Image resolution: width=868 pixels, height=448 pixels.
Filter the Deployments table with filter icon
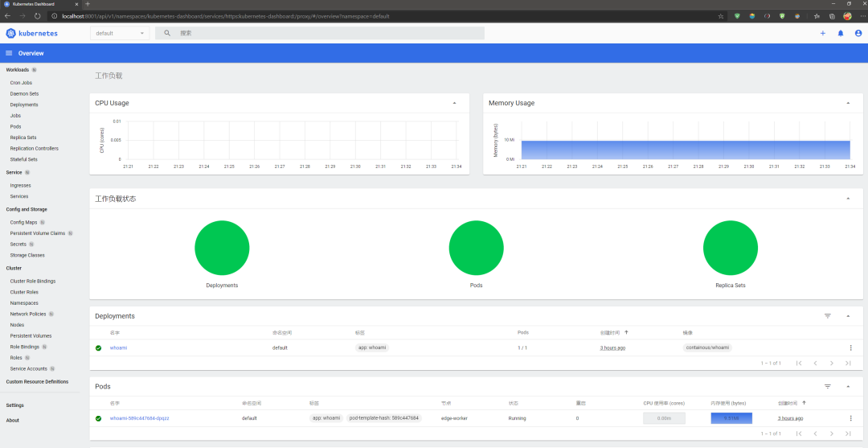click(828, 315)
